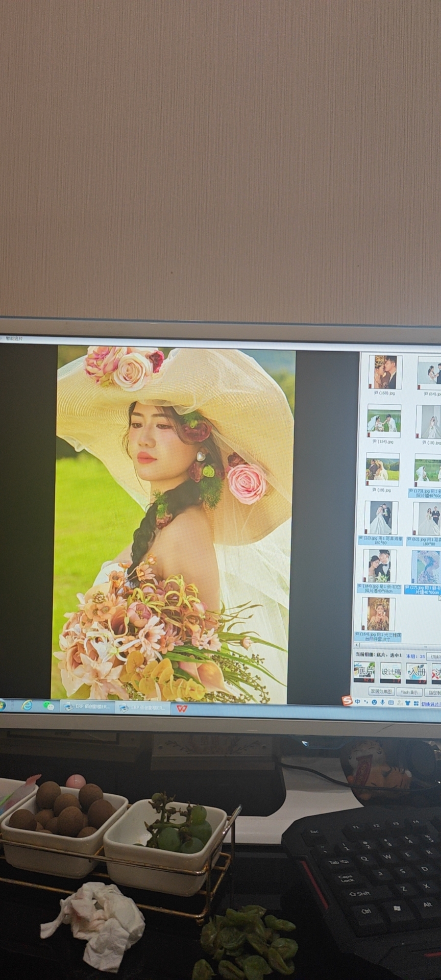Image resolution: width=441 pixels, height=980 pixels.
Task: Open WeChat from the taskbar
Action: (x=49, y=706)
